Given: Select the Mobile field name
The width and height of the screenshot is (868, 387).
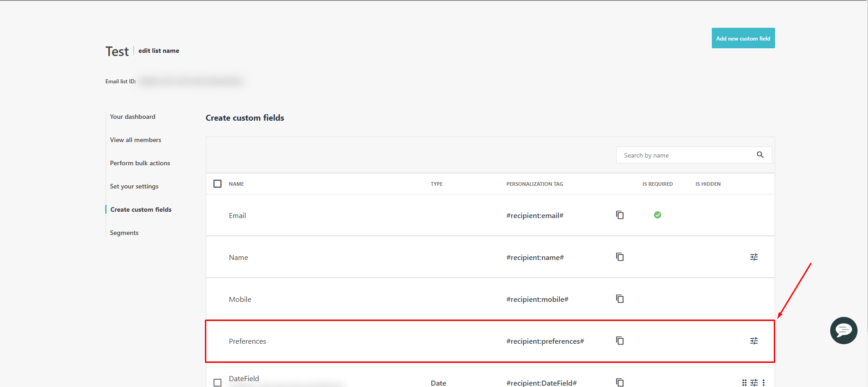Looking at the screenshot, I should pos(240,299).
